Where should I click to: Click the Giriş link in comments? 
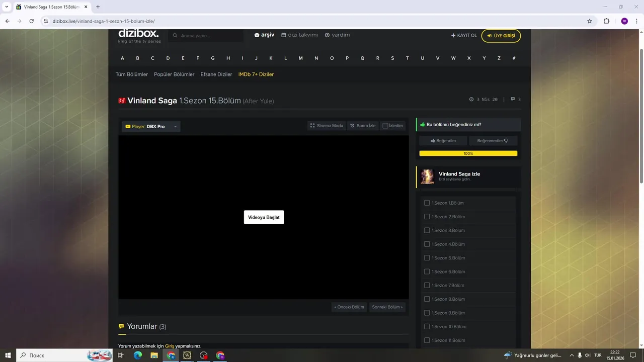(170, 346)
